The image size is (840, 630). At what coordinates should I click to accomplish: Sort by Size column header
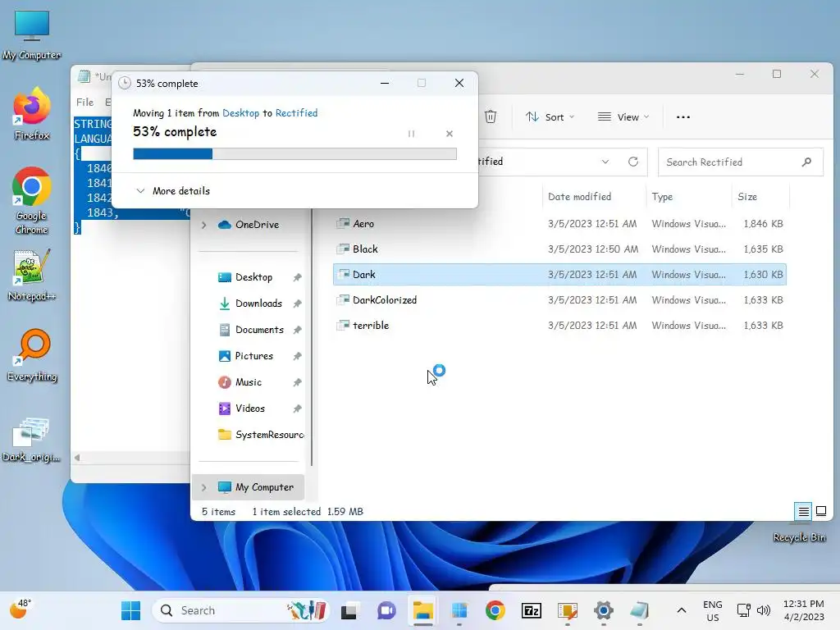click(746, 197)
